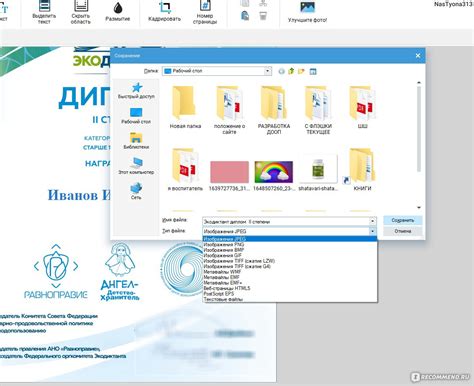Select the С ФЛЭШКИ ТЕКУЩЕЕ folder
The height and width of the screenshot is (386, 474).
point(318,110)
